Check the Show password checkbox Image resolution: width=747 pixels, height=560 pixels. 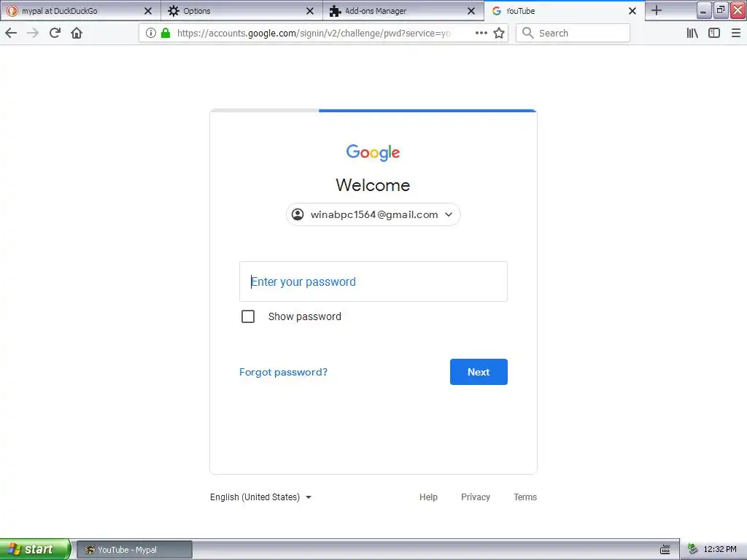248,316
